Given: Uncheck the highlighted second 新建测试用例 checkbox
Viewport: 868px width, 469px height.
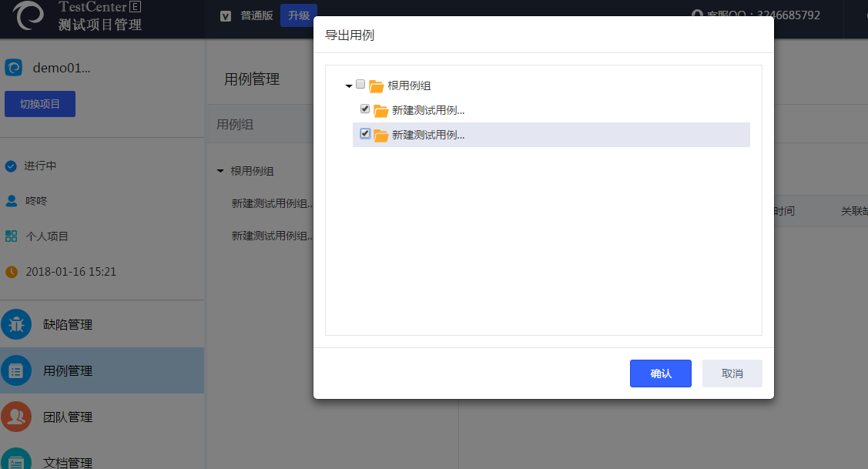Looking at the screenshot, I should tap(365, 134).
